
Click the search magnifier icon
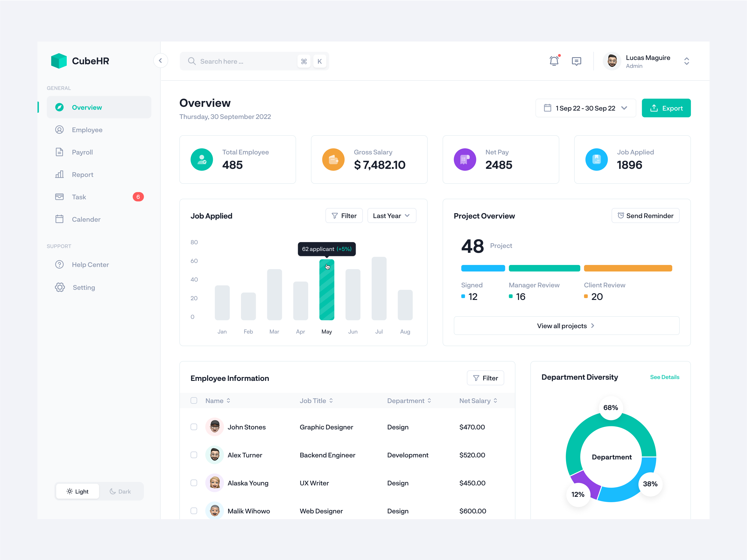pos(192,61)
